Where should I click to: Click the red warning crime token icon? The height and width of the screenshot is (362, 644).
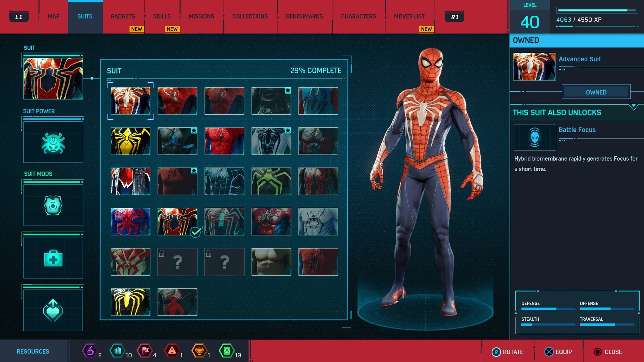click(x=172, y=350)
